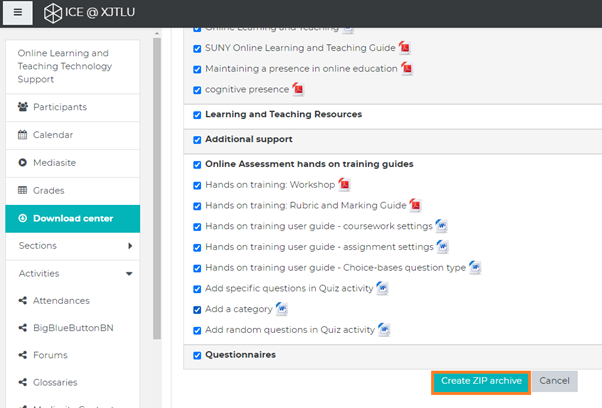Click Word icon beside assignment settings guide
Image resolution: width=602 pixels, height=408 pixels.
[x=443, y=246]
